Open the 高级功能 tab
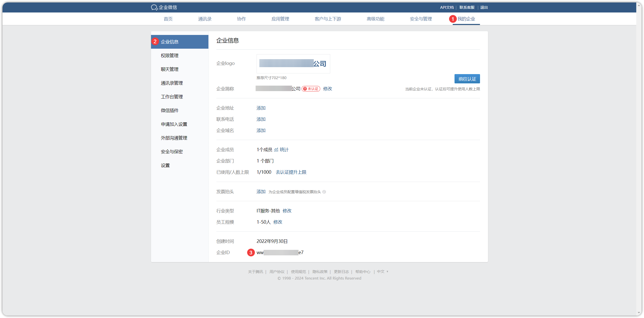Image resolution: width=644 pixels, height=318 pixels. (x=375, y=19)
